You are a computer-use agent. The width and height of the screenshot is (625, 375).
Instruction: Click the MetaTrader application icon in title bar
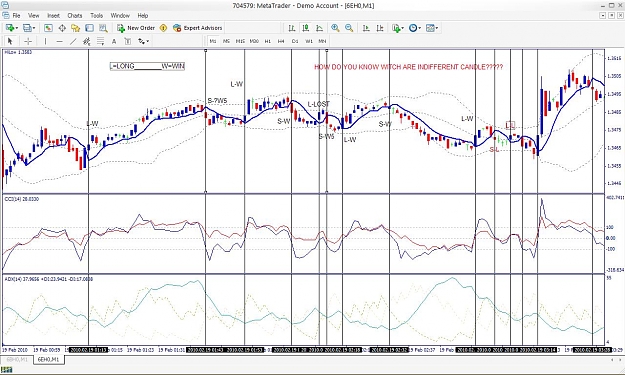click(5, 6)
